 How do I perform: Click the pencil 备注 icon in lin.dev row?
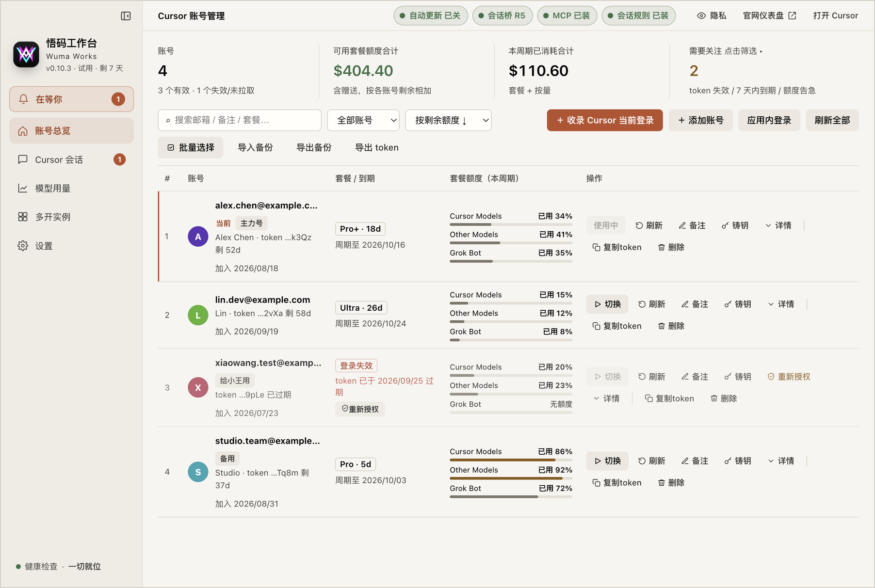685,304
